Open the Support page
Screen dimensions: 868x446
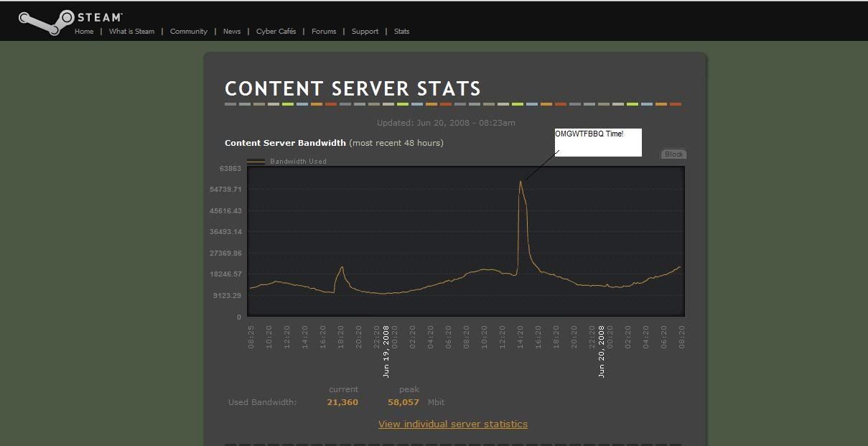365,32
